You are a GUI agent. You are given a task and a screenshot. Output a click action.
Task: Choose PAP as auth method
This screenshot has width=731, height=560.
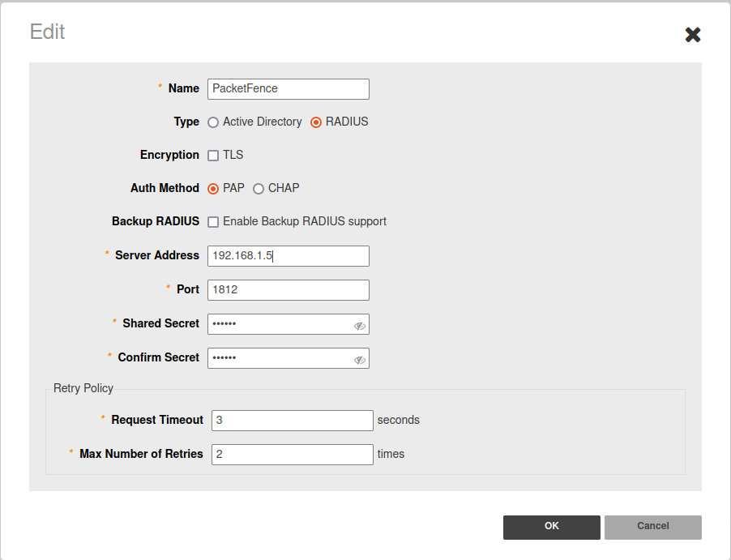coord(213,189)
